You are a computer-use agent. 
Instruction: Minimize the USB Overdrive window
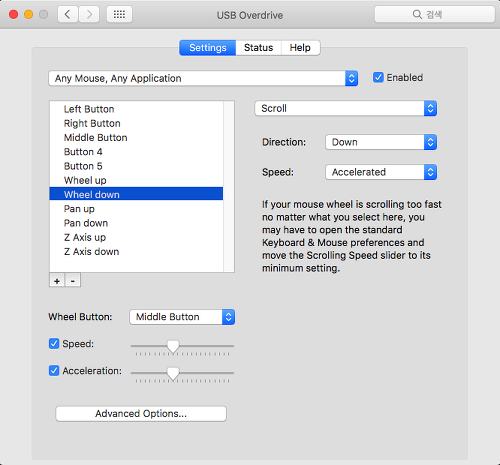click(29, 14)
